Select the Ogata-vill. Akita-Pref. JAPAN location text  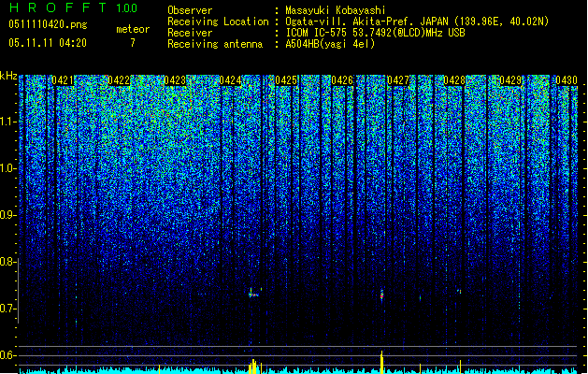pyautogui.click(x=417, y=22)
